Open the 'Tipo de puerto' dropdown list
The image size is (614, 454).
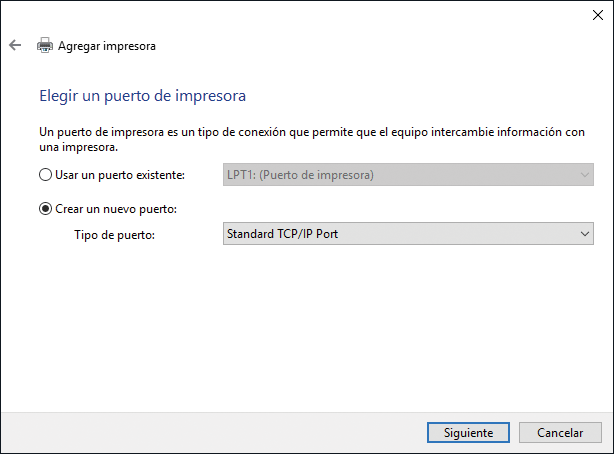pos(400,234)
